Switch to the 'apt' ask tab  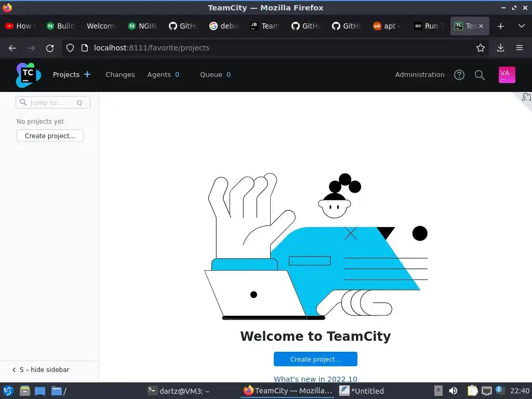tap(388, 26)
